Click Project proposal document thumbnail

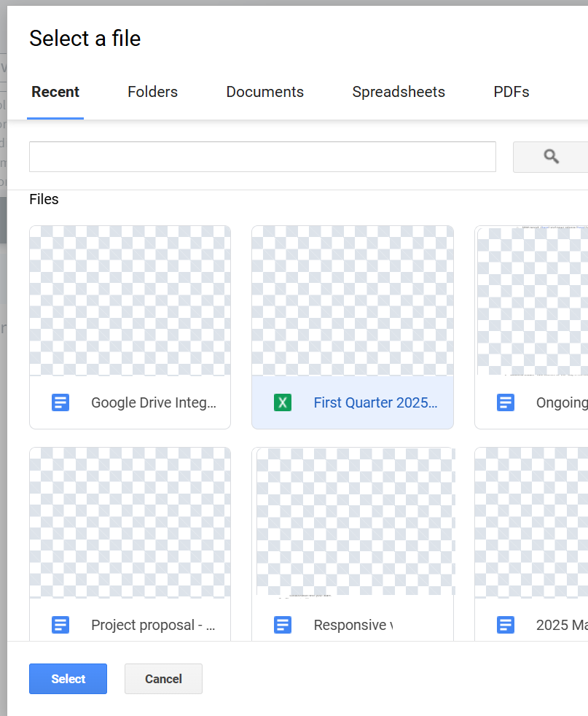130,523
